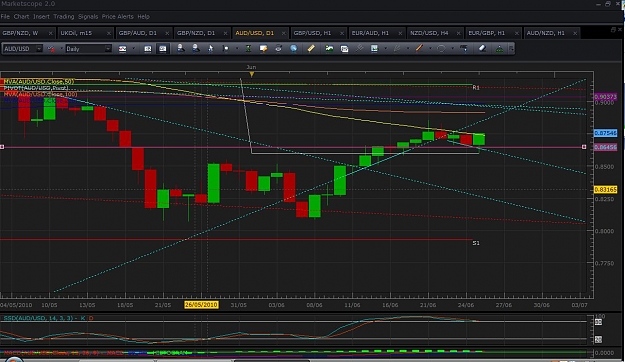
Task: Click the candlestick chart style icon
Action: coord(122,49)
